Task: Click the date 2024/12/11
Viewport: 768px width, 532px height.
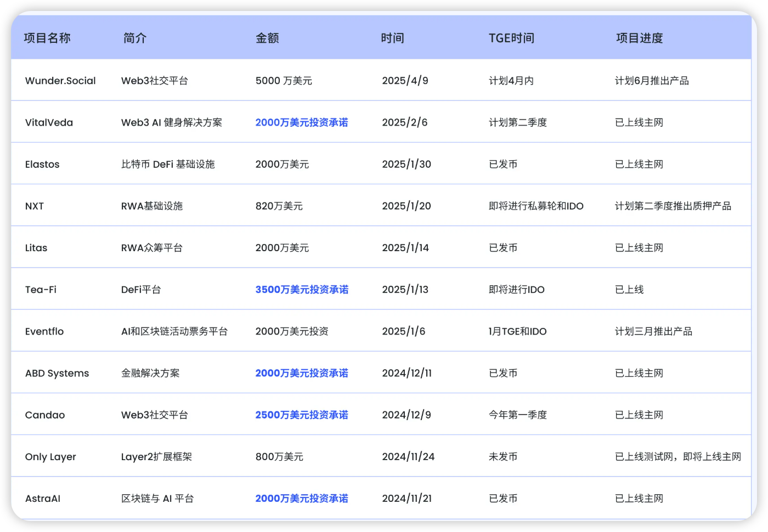Action: [x=407, y=373]
